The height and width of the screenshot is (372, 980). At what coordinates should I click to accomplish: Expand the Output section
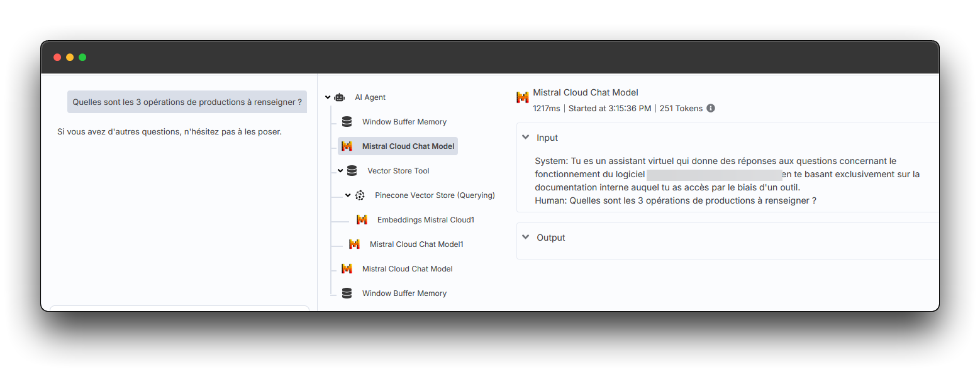pyautogui.click(x=525, y=238)
